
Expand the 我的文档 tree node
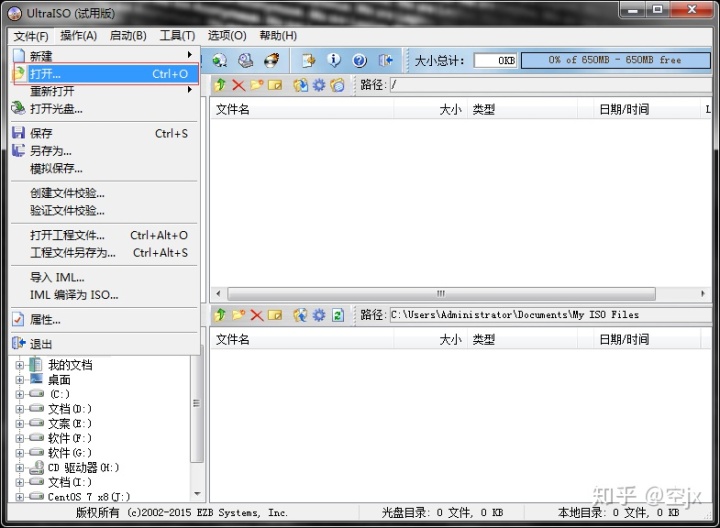coord(20,365)
